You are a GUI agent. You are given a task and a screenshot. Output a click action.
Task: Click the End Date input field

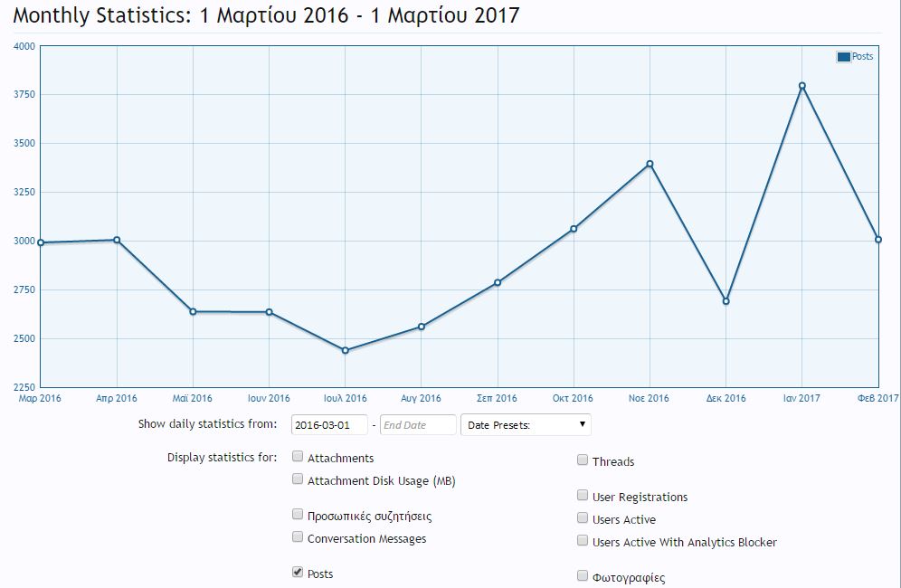[x=417, y=424]
